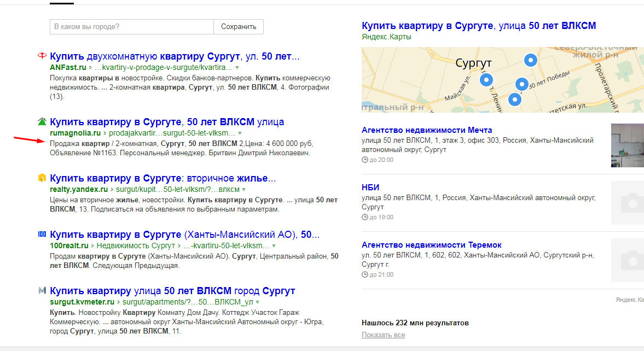
Task: Open Агентство недвижимости Мечта listing
Action: pos(427,130)
